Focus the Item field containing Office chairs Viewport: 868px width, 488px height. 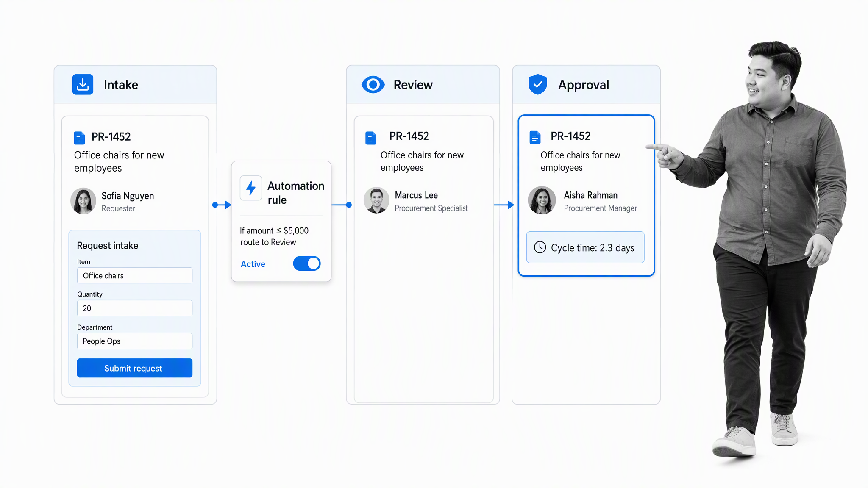135,276
